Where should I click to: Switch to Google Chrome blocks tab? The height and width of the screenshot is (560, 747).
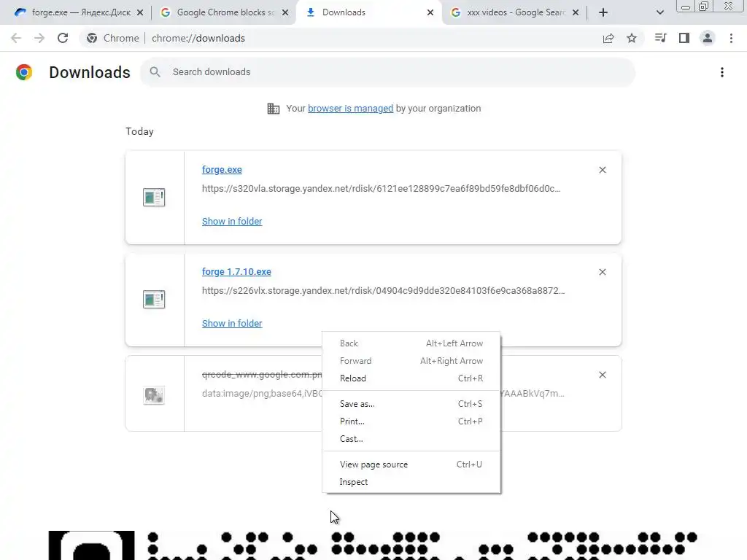(222, 12)
